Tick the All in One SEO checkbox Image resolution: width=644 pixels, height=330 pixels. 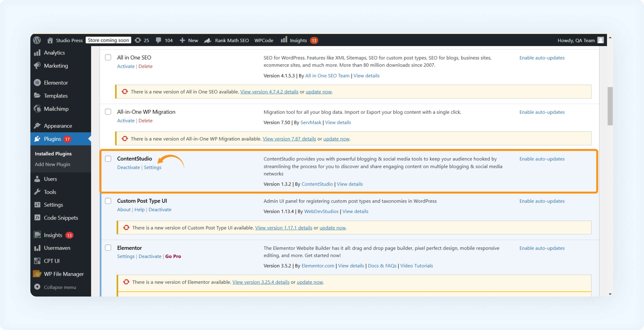click(x=108, y=57)
